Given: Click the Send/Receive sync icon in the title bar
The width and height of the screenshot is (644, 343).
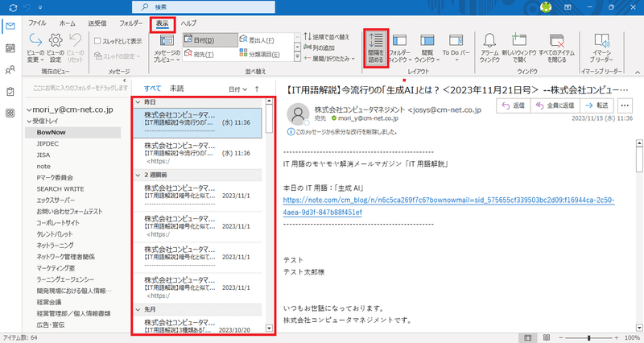Looking at the screenshot, I should click(13, 7).
